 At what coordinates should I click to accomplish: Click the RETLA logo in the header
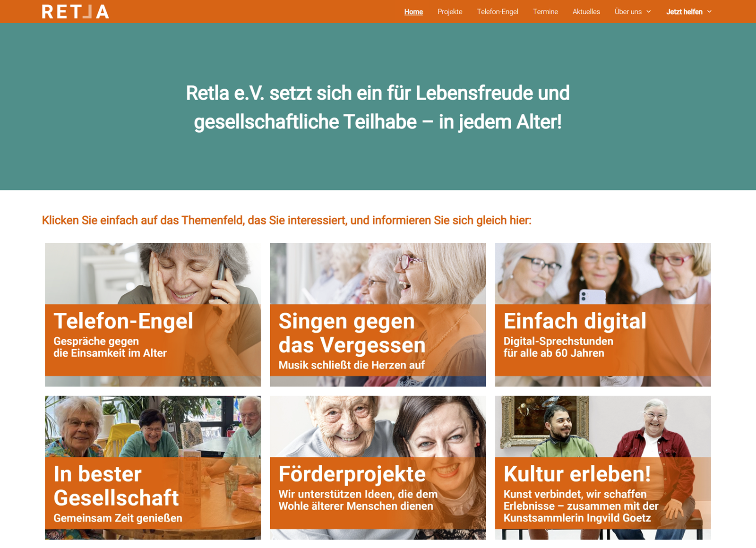coord(76,11)
